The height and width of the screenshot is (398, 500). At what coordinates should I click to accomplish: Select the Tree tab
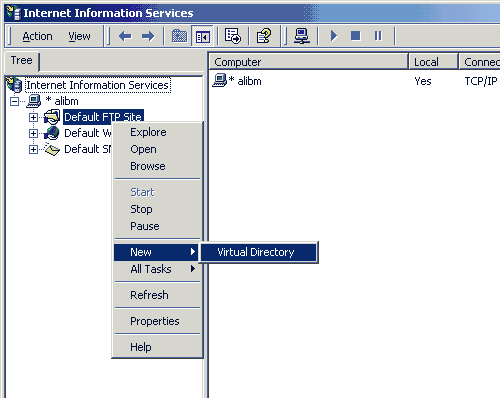click(x=22, y=61)
